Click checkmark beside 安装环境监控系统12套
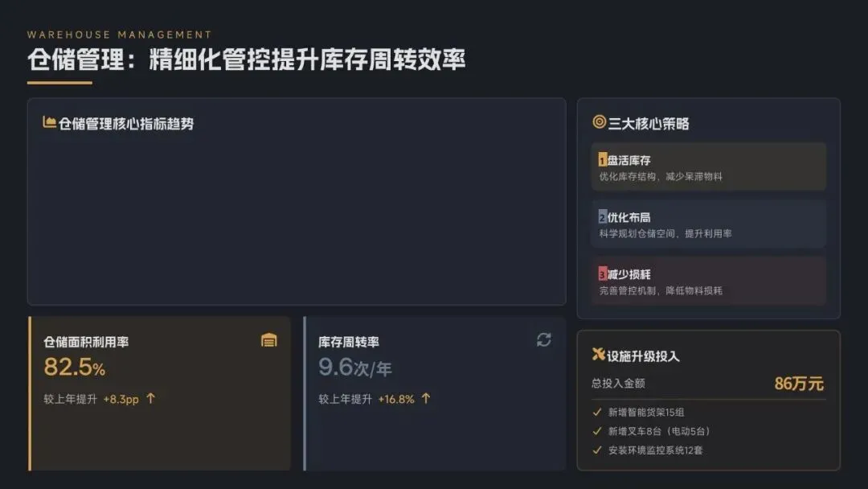 597,450
